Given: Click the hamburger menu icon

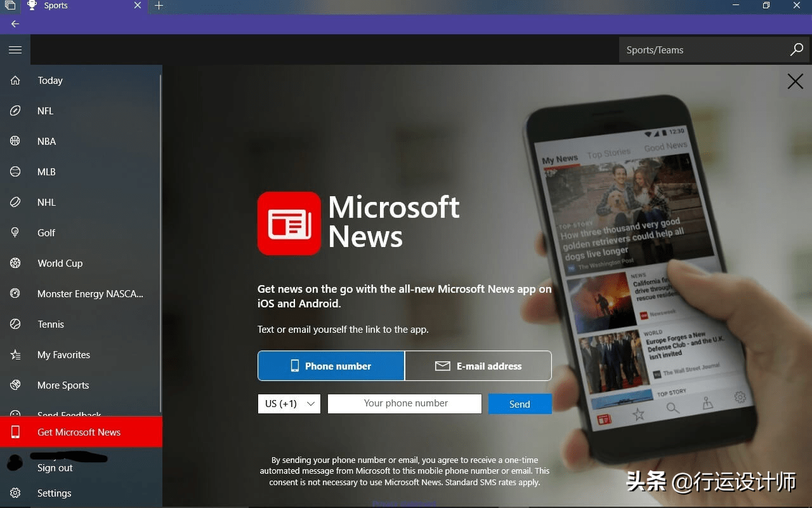Looking at the screenshot, I should pyautogui.click(x=15, y=50).
